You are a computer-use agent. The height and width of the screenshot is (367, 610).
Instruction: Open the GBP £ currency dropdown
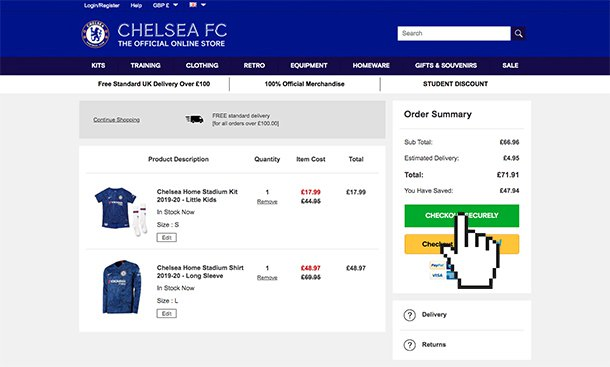165,5
